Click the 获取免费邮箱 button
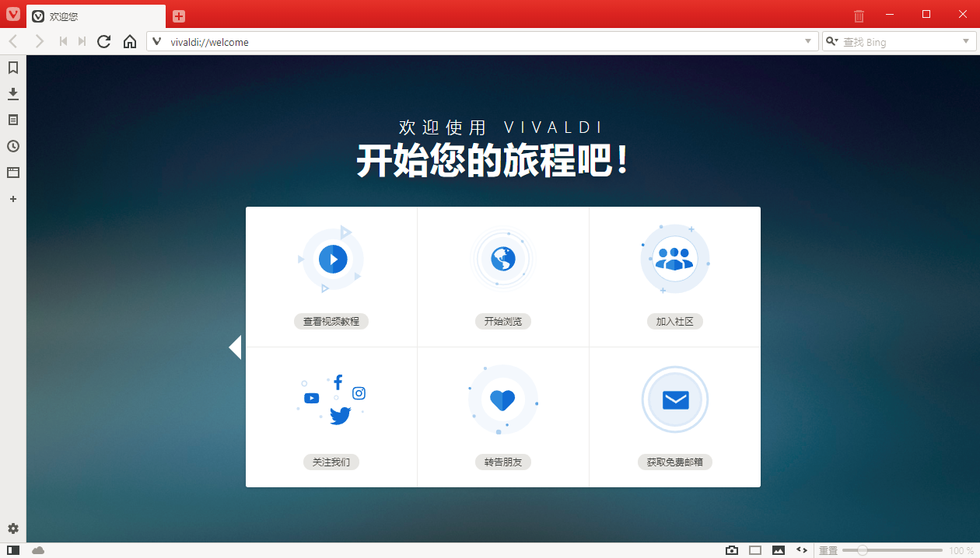This screenshot has width=980, height=558. pyautogui.click(x=675, y=462)
